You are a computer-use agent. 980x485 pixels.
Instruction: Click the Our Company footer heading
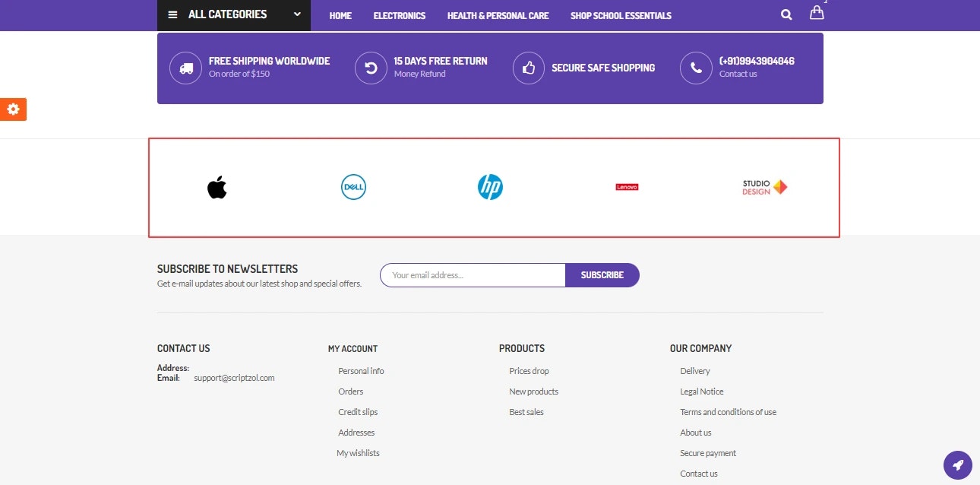pos(700,349)
